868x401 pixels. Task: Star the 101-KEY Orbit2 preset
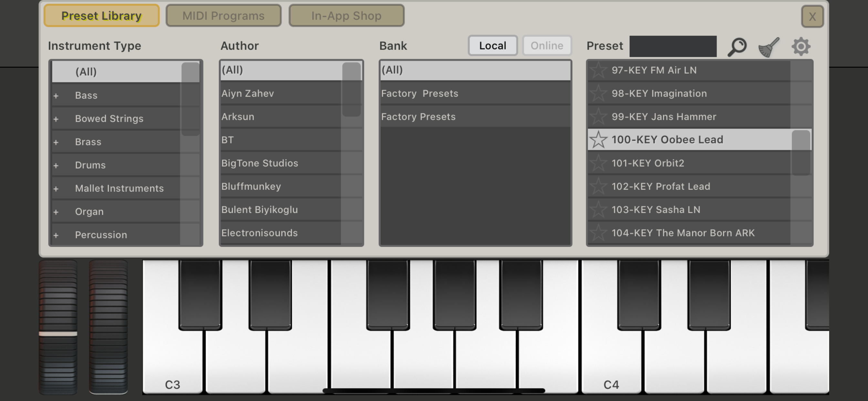(x=598, y=163)
